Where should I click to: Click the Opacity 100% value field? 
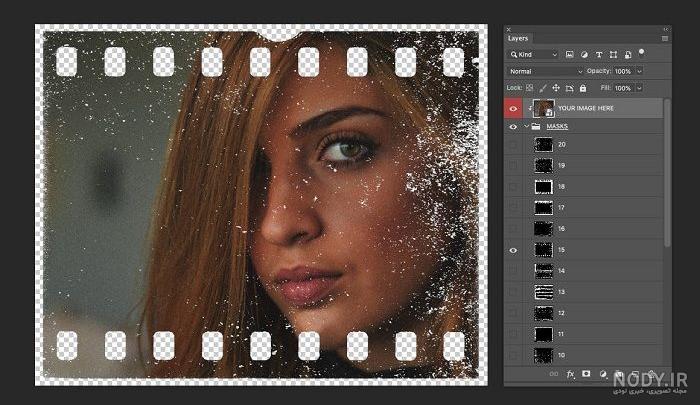point(623,71)
